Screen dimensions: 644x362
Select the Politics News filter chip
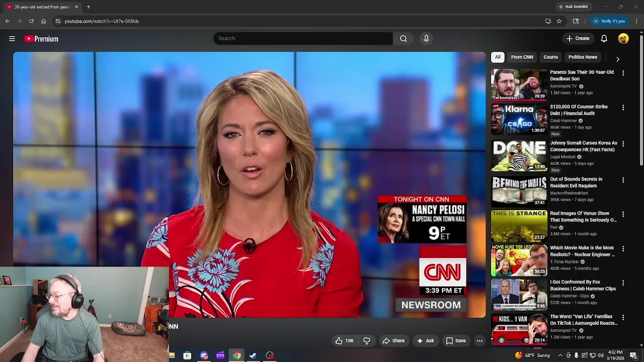click(583, 57)
